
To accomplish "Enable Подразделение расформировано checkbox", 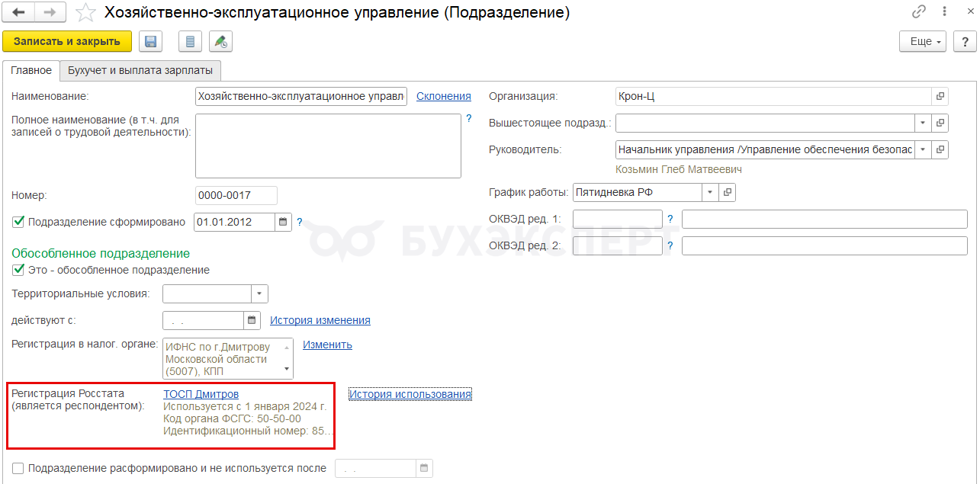I will pyautogui.click(x=19, y=468).
